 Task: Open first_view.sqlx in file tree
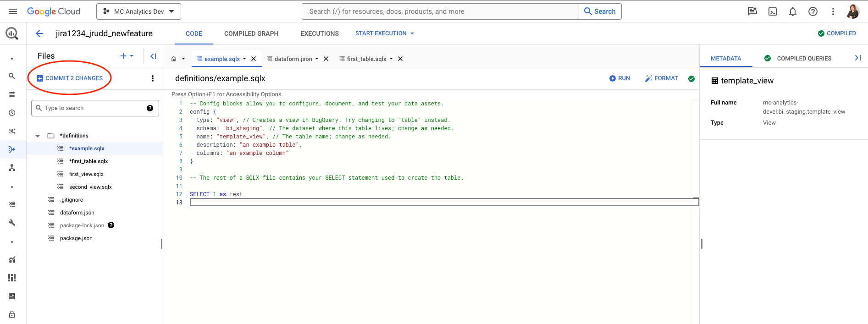click(x=86, y=174)
